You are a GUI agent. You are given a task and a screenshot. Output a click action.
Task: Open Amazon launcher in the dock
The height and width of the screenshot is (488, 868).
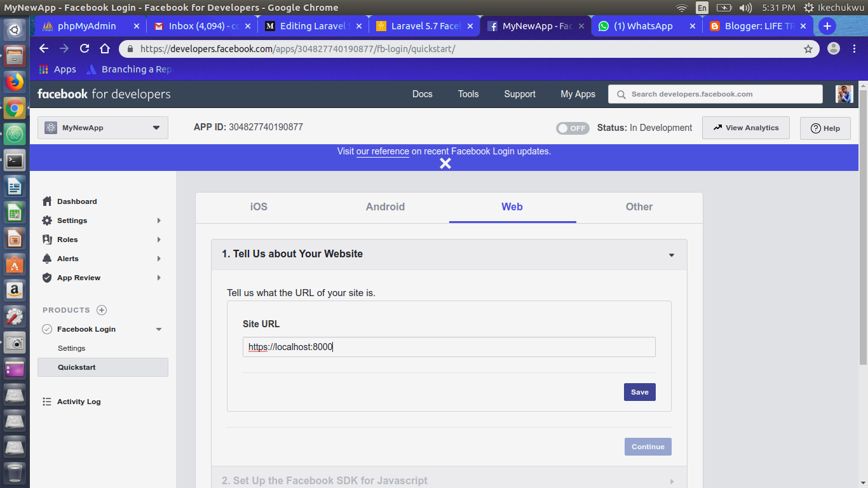click(15, 290)
